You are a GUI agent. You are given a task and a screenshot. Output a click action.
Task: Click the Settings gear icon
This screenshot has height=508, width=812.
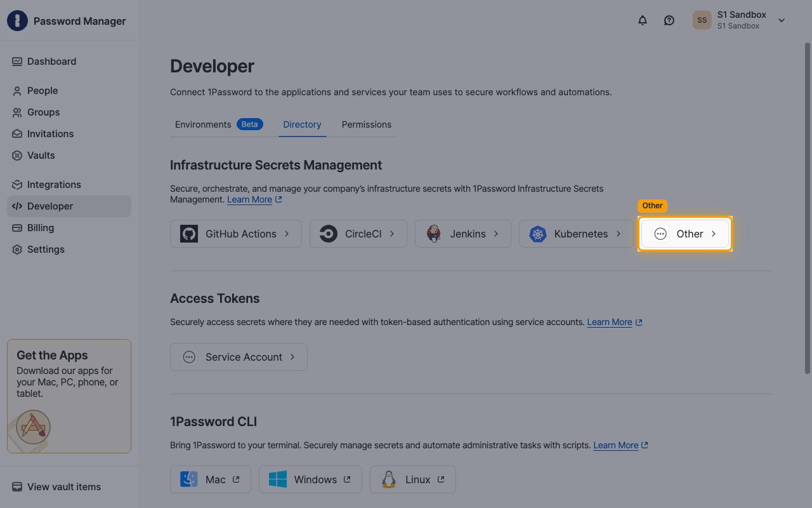(x=17, y=250)
